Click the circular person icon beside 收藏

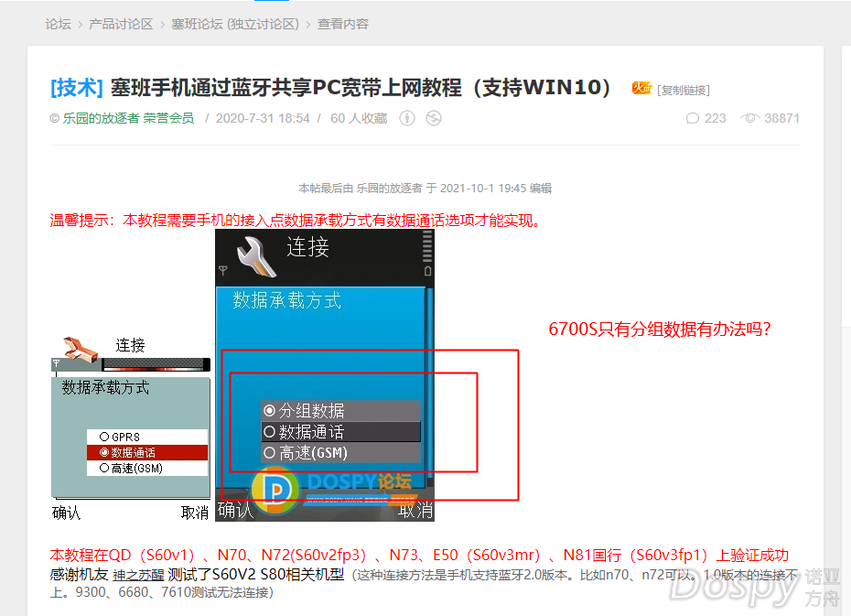point(407,118)
